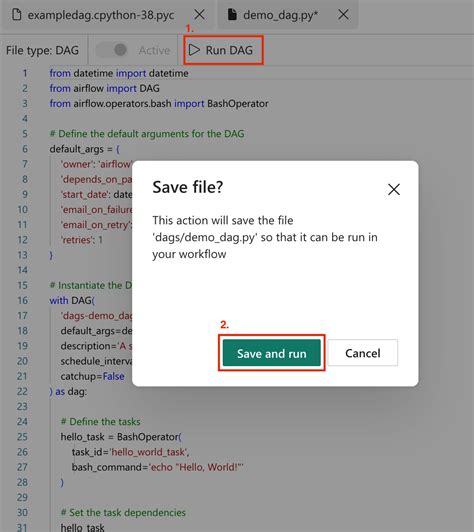Screen dimensions: 474x532
Task: Click file icon on demo_dag.py tab
Action: tap(232, 15)
